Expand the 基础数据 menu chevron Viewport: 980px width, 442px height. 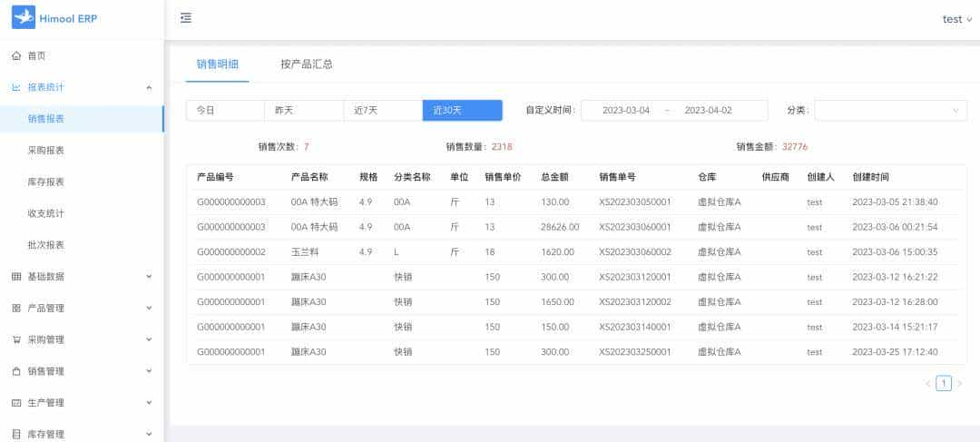[149, 276]
